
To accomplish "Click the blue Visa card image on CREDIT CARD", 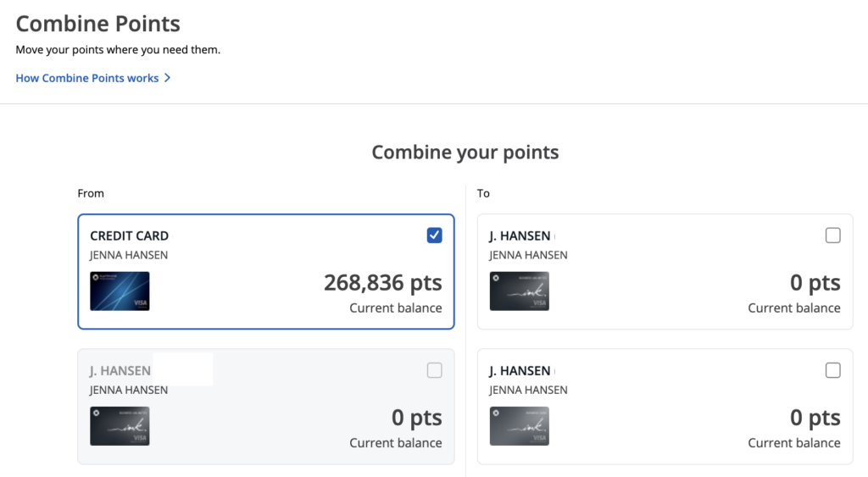I will [120, 291].
